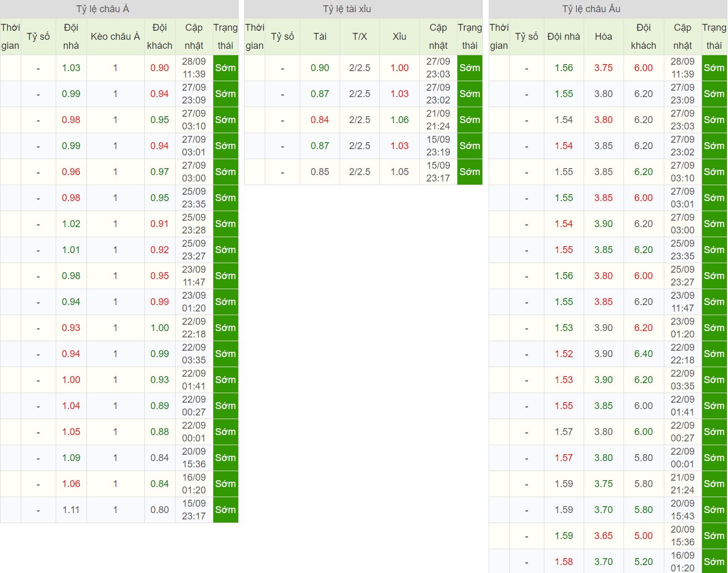This screenshot has width=728, height=573.
Task: Click the 1.57 home odds in the 22/09 00:01 row
Action: 564,458
